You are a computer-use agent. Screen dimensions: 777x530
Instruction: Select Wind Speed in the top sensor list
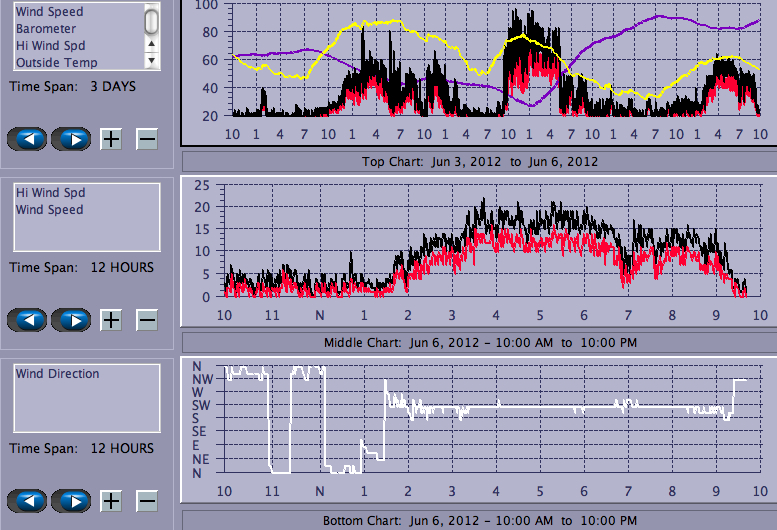49,12
